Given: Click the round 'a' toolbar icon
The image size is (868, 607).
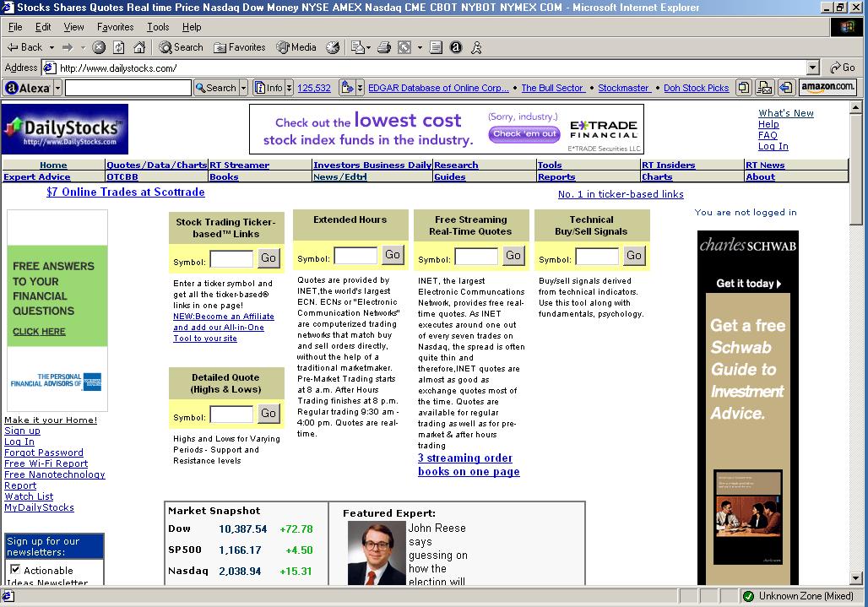Looking at the screenshot, I should [456, 47].
